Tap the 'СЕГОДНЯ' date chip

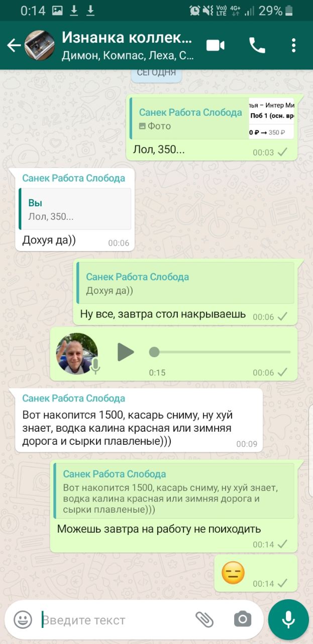[156, 72]
